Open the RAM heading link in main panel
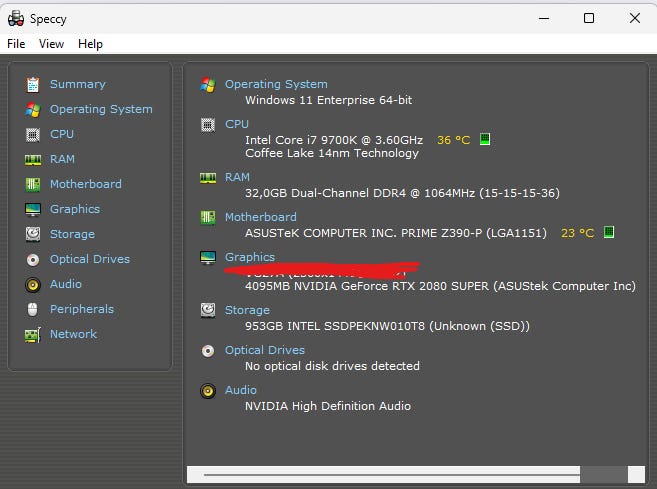The image size is (657, 489). (237, 177)
